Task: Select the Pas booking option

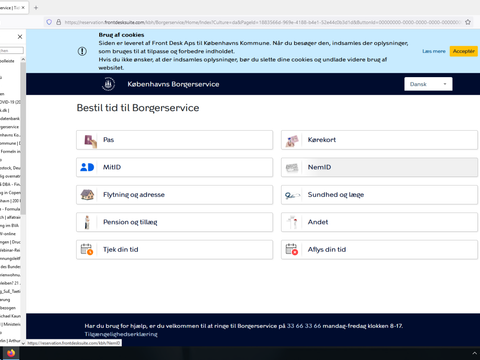Action: tap(175, 140)
